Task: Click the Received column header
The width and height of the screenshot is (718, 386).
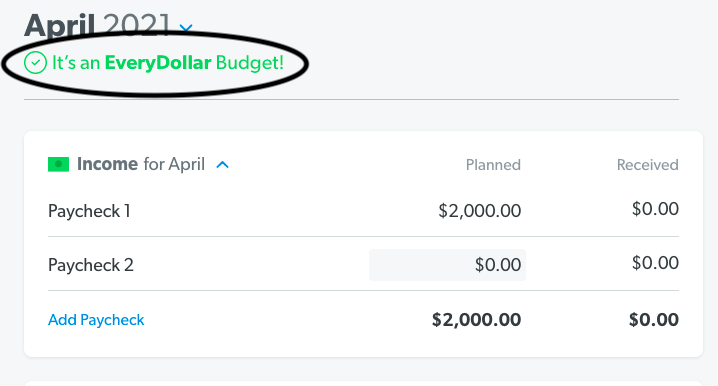Action: 647,165
